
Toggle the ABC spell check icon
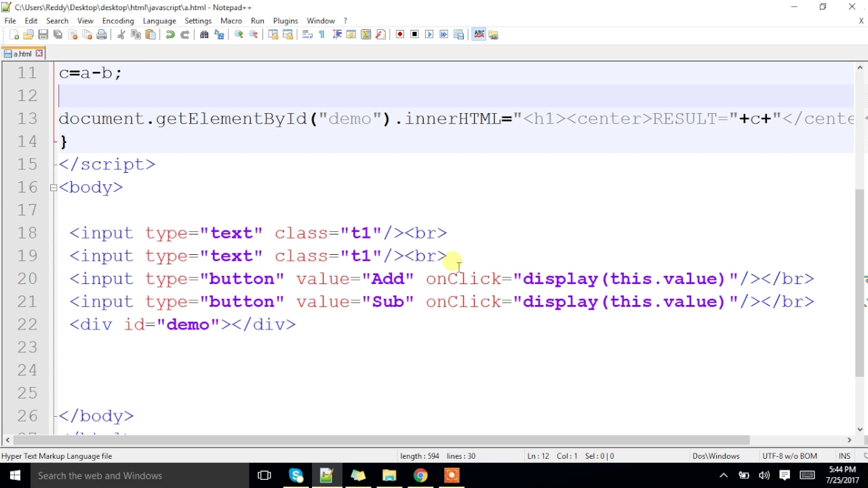point(479,35)
